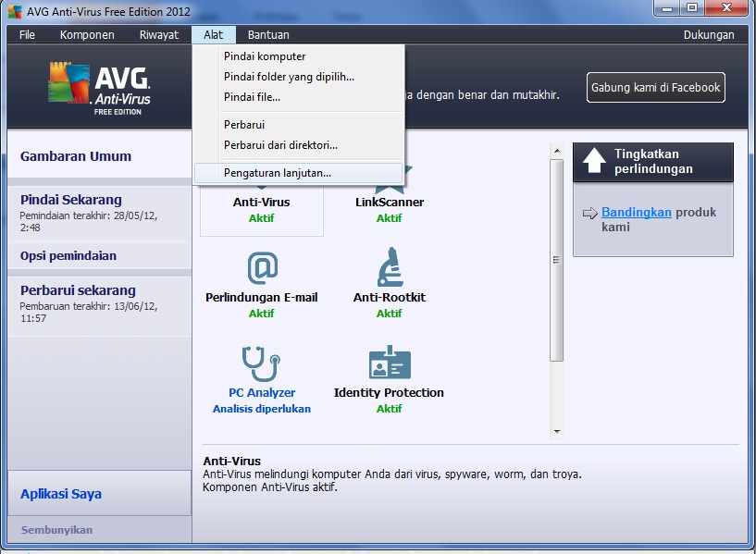Click the Perlindungan E-mail label
This screenshot has width=756, height=554.
(261, 298)
